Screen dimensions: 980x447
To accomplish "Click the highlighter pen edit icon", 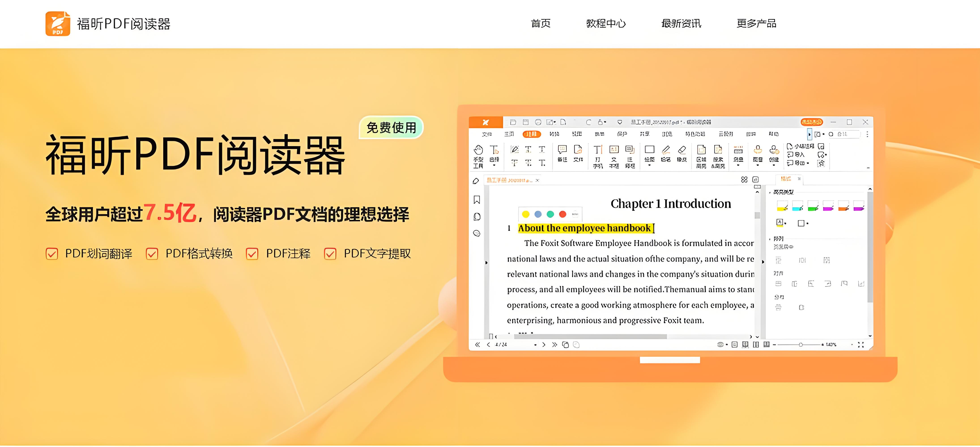I will point(515,149).
